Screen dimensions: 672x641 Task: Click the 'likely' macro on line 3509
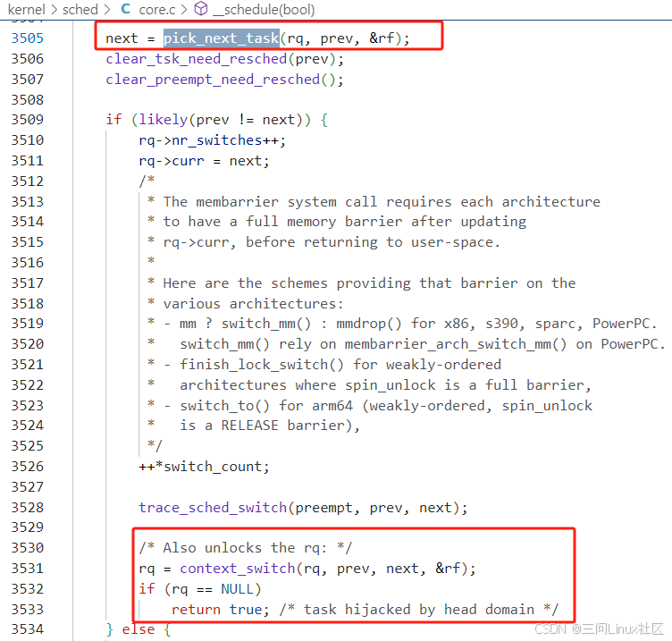point(164,120)
